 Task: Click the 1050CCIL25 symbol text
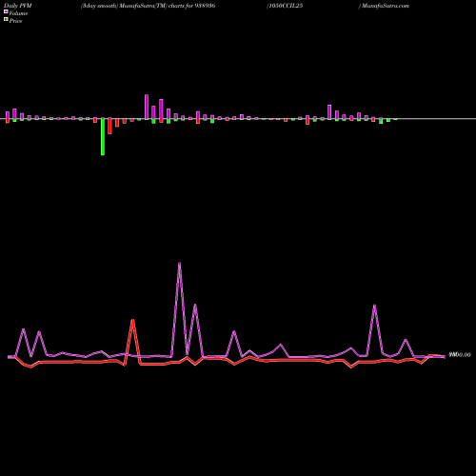coord(286,6)
